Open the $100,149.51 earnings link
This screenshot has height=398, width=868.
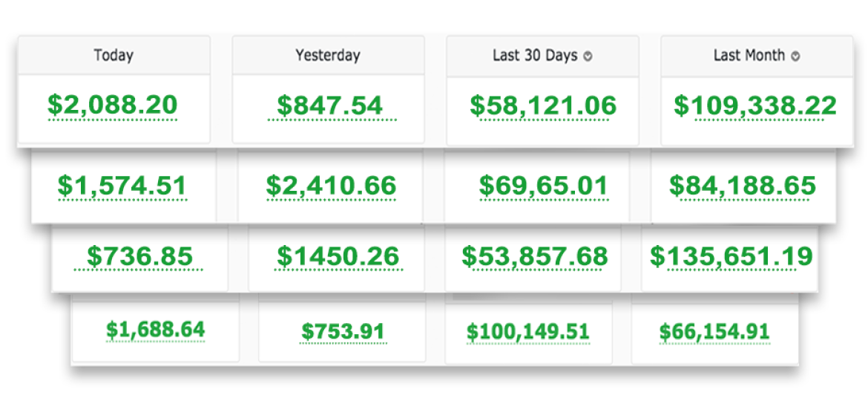pos(528,332)
